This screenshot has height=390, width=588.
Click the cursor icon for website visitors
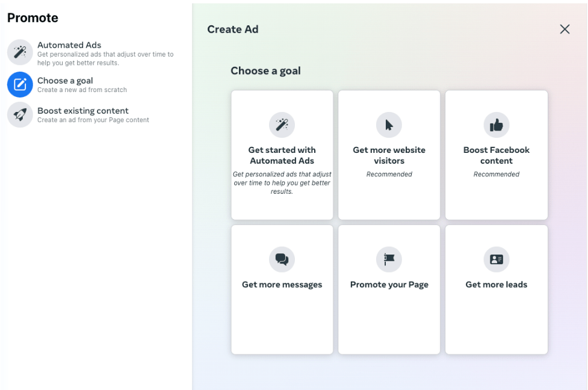(389, 125)
